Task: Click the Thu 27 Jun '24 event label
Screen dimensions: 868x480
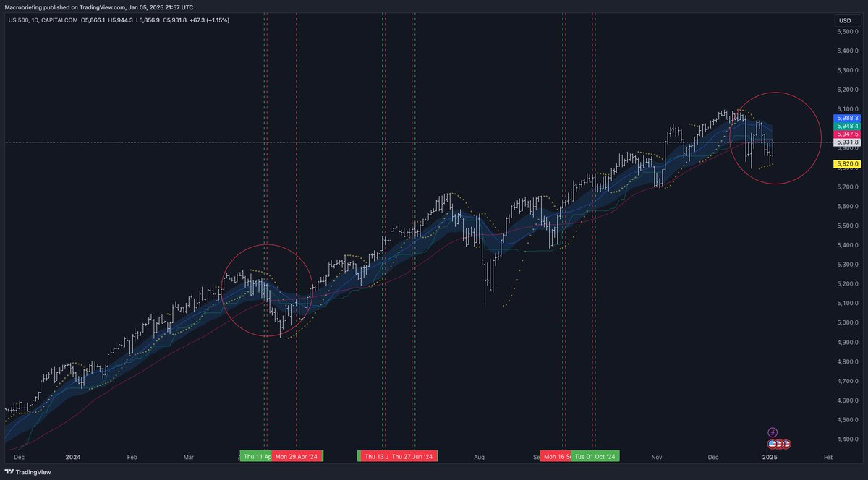Action: tap(414, 457)
